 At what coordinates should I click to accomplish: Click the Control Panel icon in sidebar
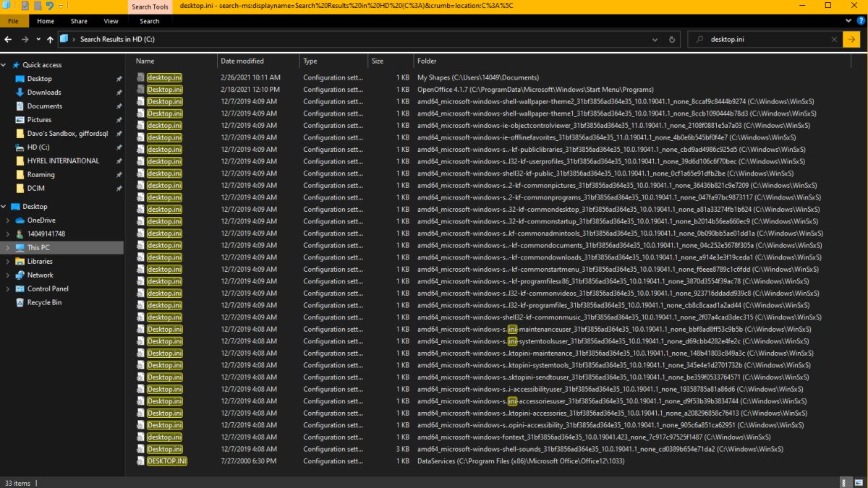(20, 289)
